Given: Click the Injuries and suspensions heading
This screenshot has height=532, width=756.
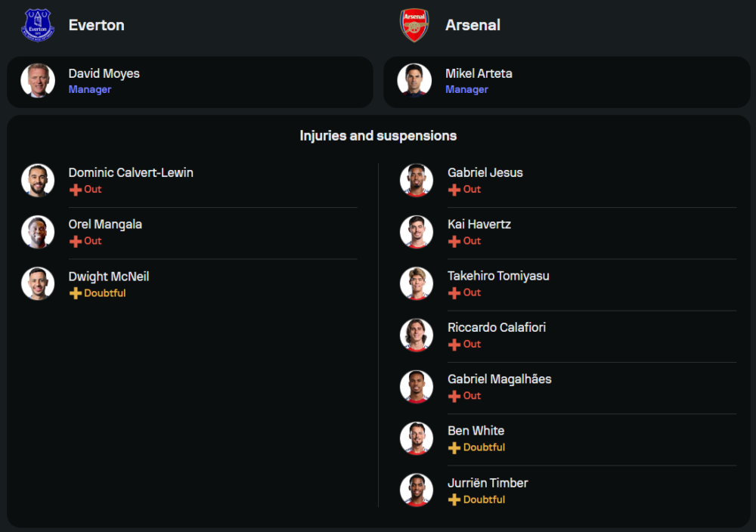Looking at the screenshot, I should 378,136.
